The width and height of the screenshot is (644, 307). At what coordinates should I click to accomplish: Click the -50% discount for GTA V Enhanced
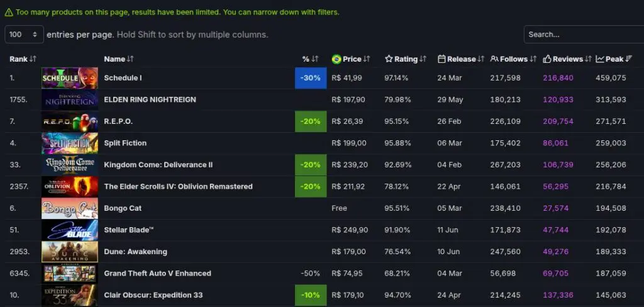pos(310,274)
